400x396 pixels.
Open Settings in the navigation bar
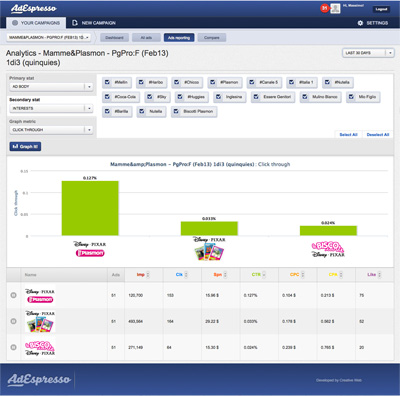373,23
